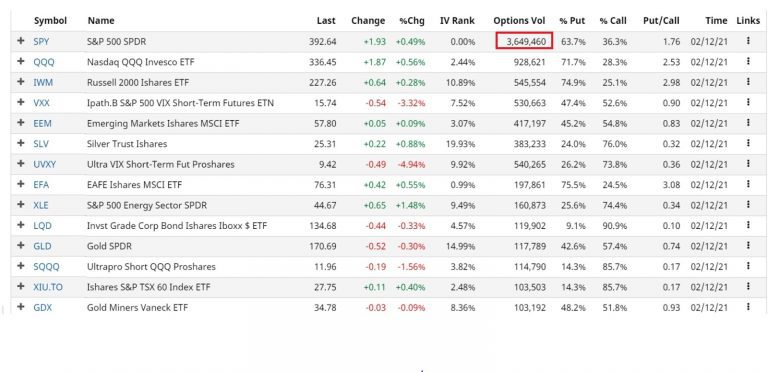Viewport: 768px width, 372px height.
Task: Open links menu for GDX row
Action: (x=748, y=307)
